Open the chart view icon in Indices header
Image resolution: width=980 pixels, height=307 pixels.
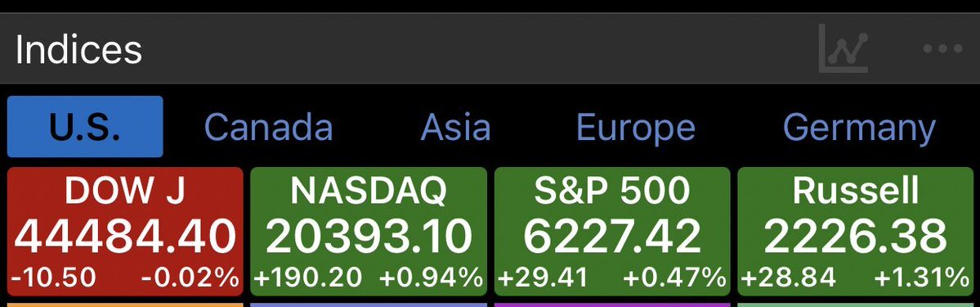click(844, 47)
